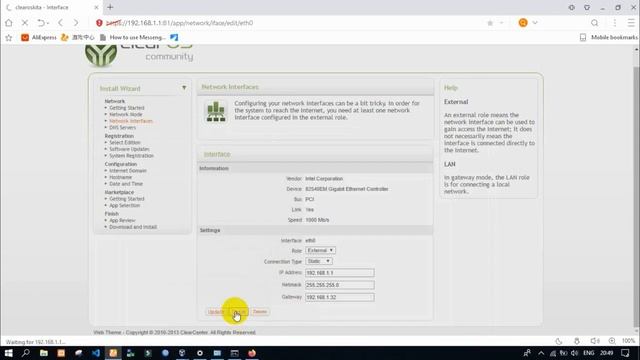
Task: Open a new tab with plus icon
Action: tap(110, 7)
